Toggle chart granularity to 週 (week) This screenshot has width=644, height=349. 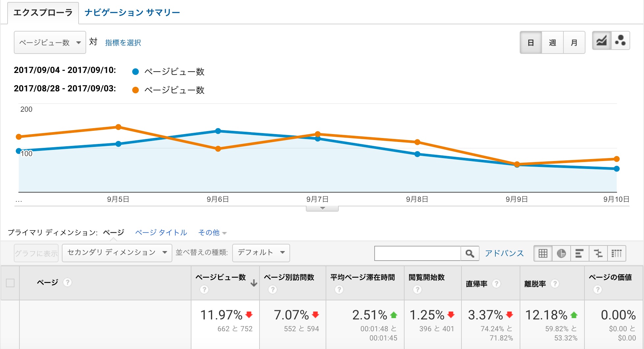tap(552, 43)
